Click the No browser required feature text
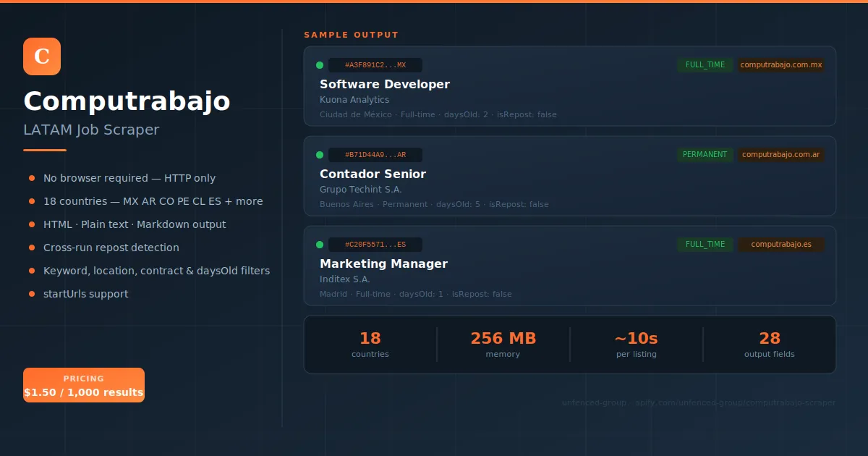The image size is (868, 456). [x=129, y=178]
